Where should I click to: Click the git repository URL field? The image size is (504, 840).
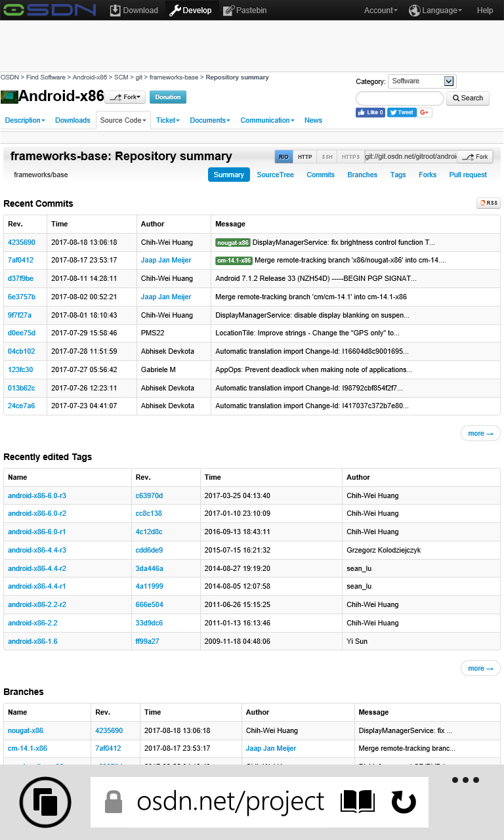[411, 157]
